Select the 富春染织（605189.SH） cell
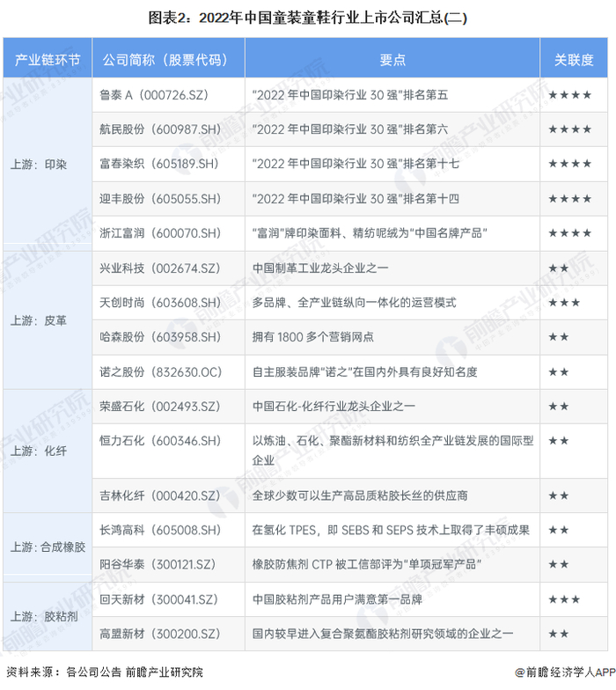 point(169,164)
